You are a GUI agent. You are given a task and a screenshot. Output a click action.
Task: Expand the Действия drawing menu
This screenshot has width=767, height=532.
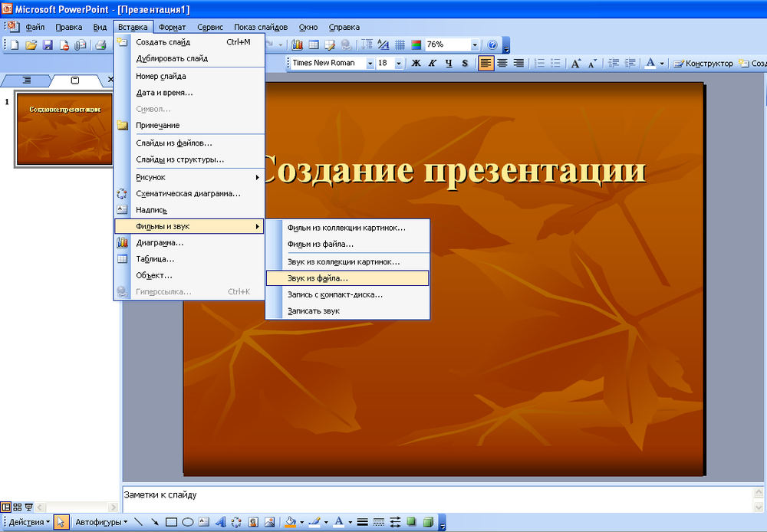[x=29, y=522]
